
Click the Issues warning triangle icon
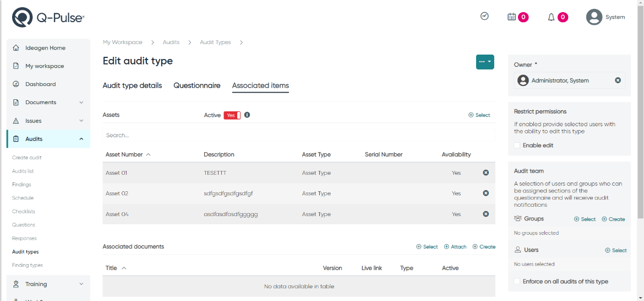tap(16, 121)
